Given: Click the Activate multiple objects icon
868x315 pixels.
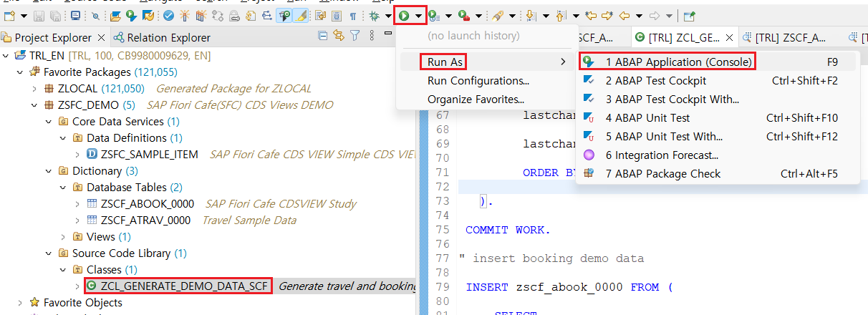Looking at the screenshot, I should tap(201, 16).
